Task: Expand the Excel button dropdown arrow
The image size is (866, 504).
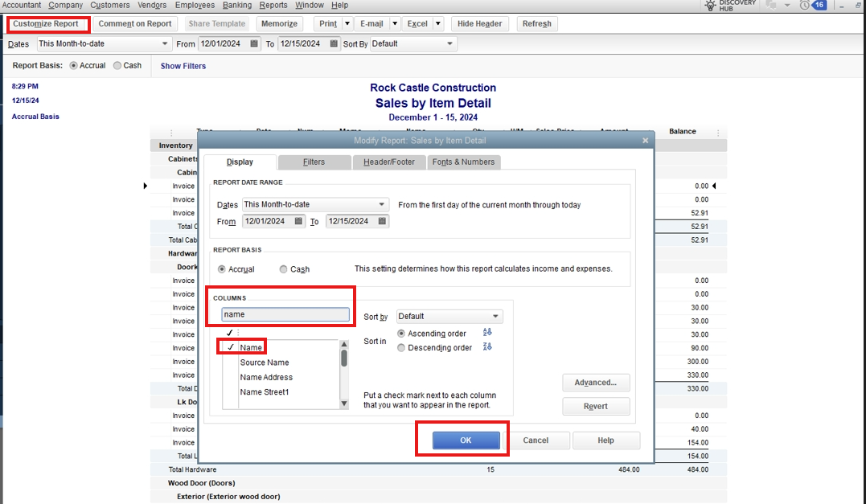Action: pyautogui.click(x=438, y=24)
